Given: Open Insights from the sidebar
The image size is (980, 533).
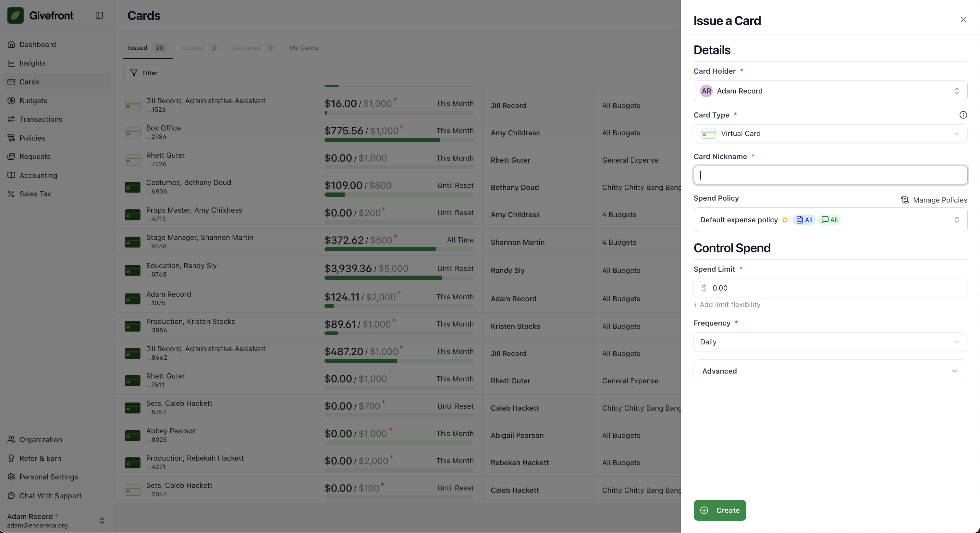Looking at the screenshot, I should [32, 63].
